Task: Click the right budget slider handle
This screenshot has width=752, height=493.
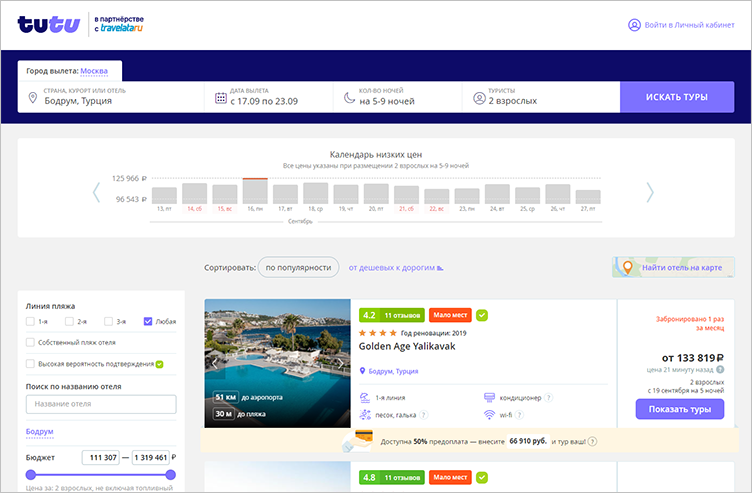Action: tap(170, 475)
